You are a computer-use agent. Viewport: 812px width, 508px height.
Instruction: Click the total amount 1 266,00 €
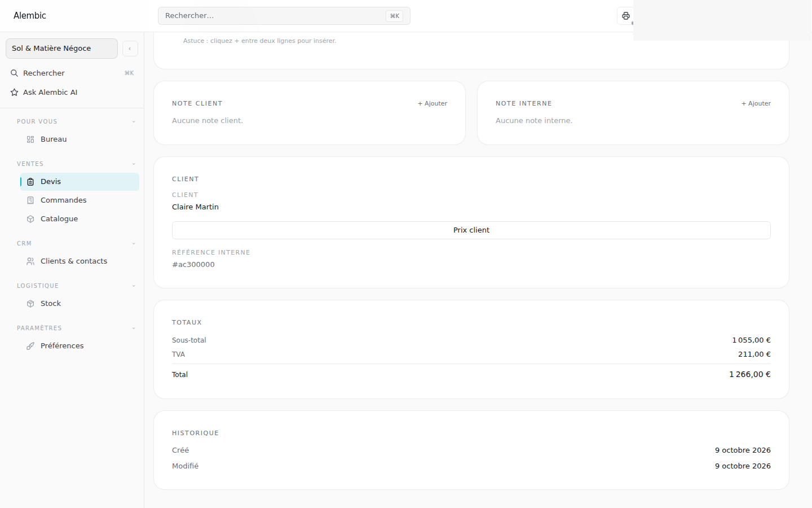750,375
